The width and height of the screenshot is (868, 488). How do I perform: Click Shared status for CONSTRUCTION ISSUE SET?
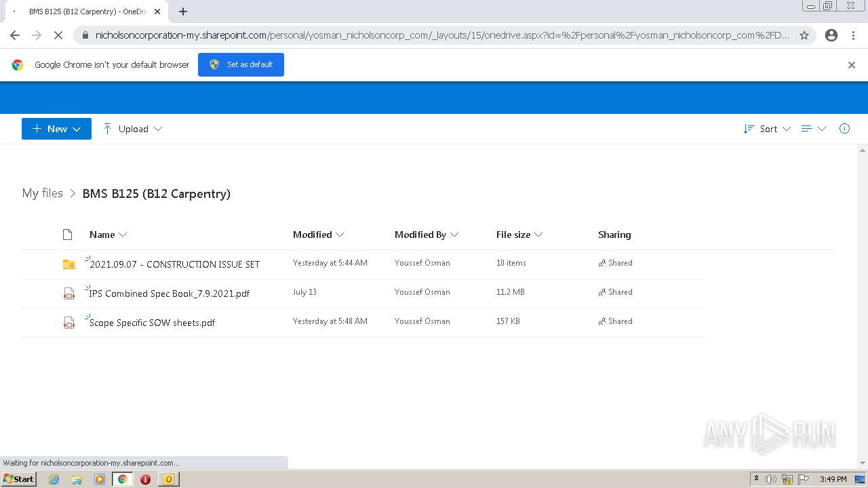tap(615, 263)
